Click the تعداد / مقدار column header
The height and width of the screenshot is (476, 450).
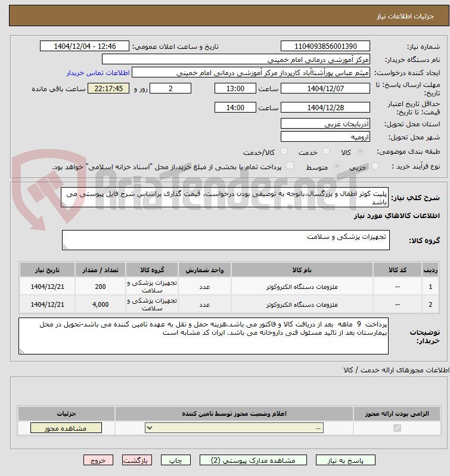pyautogui.click(x=100, y=270)
